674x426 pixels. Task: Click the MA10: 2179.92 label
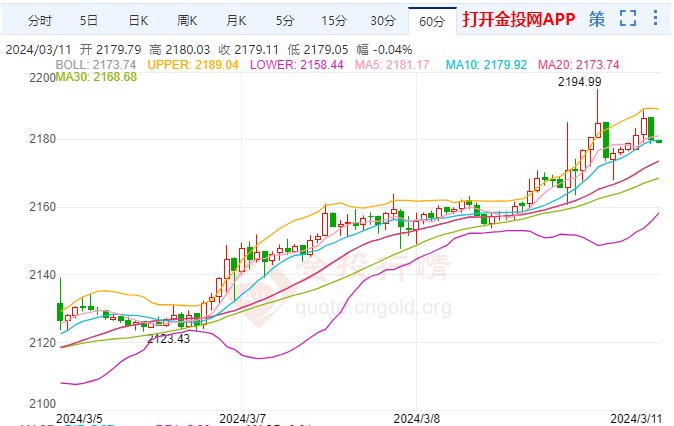click(x=486, y=65)
